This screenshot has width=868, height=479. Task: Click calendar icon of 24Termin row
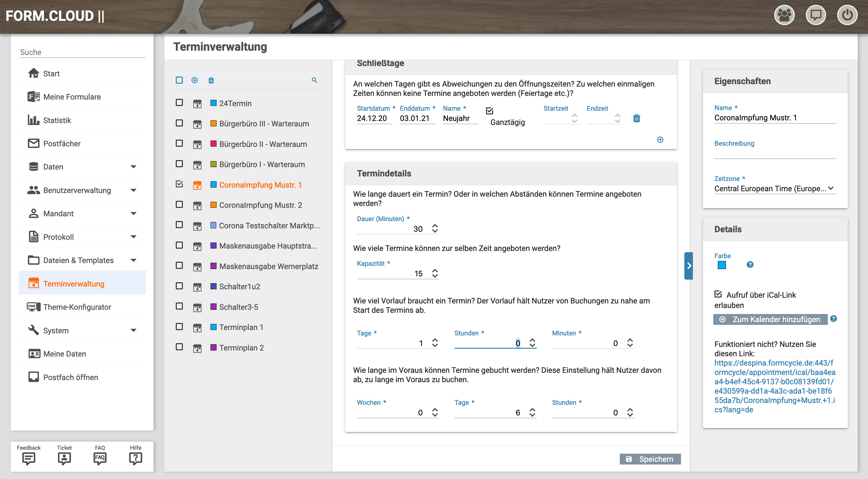pos(197,103)
